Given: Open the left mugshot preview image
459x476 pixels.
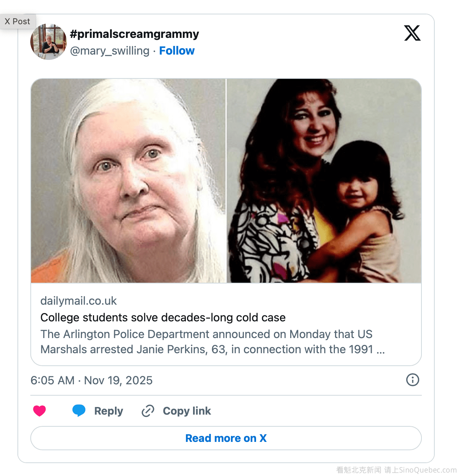Looking at the screenshot, I should 128,181.
